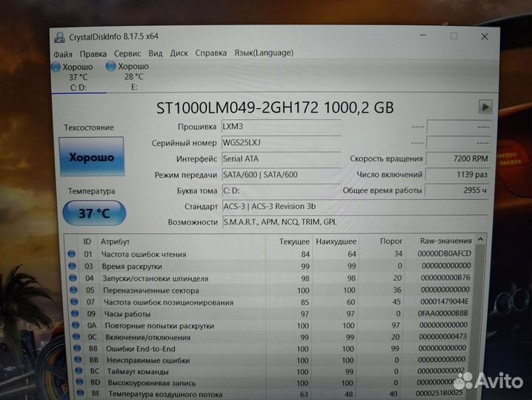Click the next disk arrow button
Image resolution: width=532 pixels, height=400 pixels.
[485, 107]
